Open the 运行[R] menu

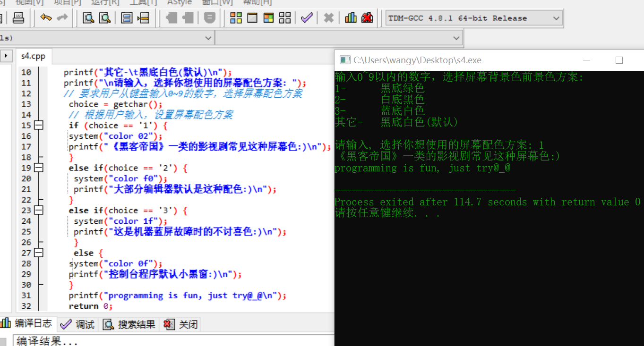click(x=105, y=2)
